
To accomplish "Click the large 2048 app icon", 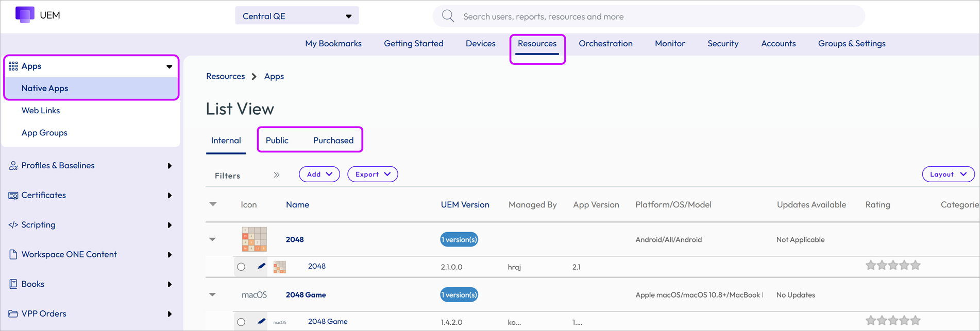I will click(x=254, y=239).
